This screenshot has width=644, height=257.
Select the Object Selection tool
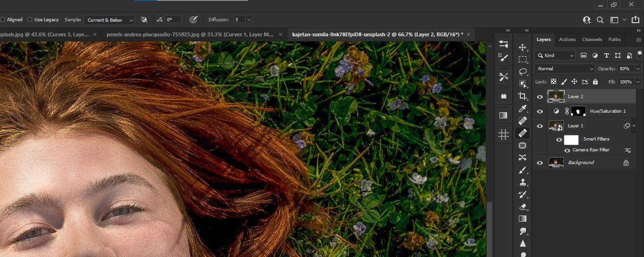pos(523,84)
